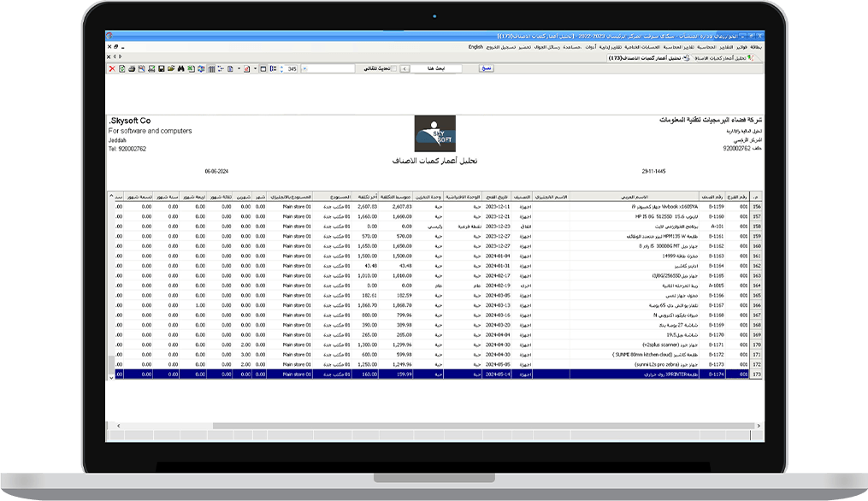
Task: Open the English language menu
Action: coord(475,47)
